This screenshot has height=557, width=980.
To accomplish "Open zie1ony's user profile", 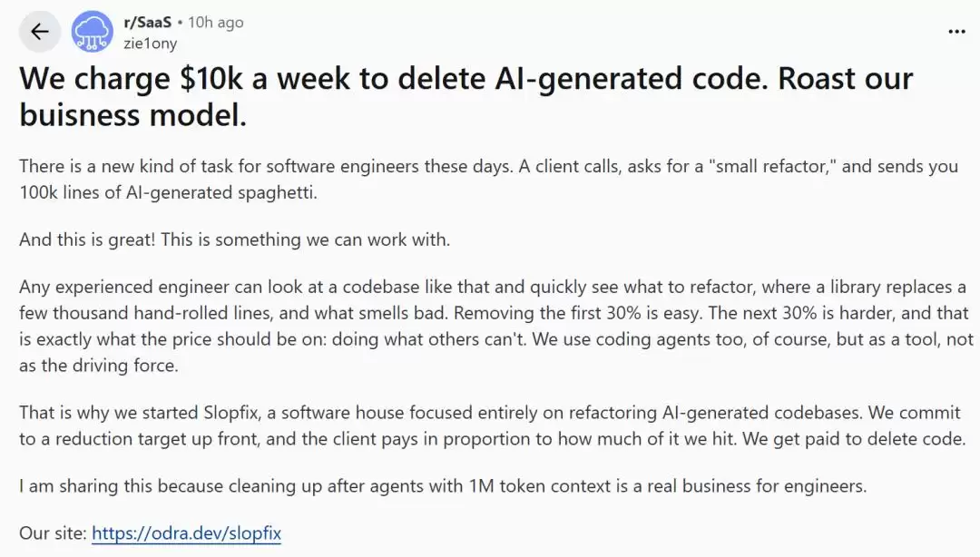I will (150, 44).
